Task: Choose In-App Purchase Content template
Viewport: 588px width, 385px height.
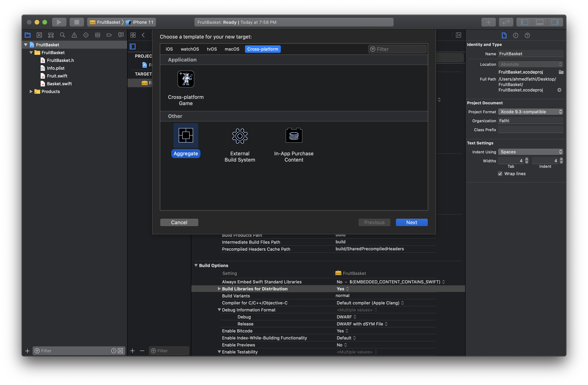Action: pyautogui.click(x=294, y=145)
